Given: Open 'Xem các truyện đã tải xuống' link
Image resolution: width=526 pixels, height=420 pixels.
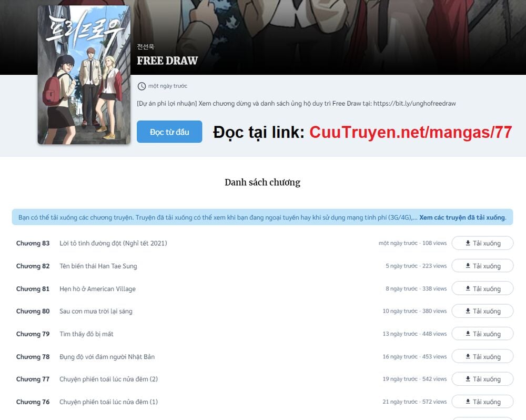Looking at the screenshot, I should tap(462, 217).
